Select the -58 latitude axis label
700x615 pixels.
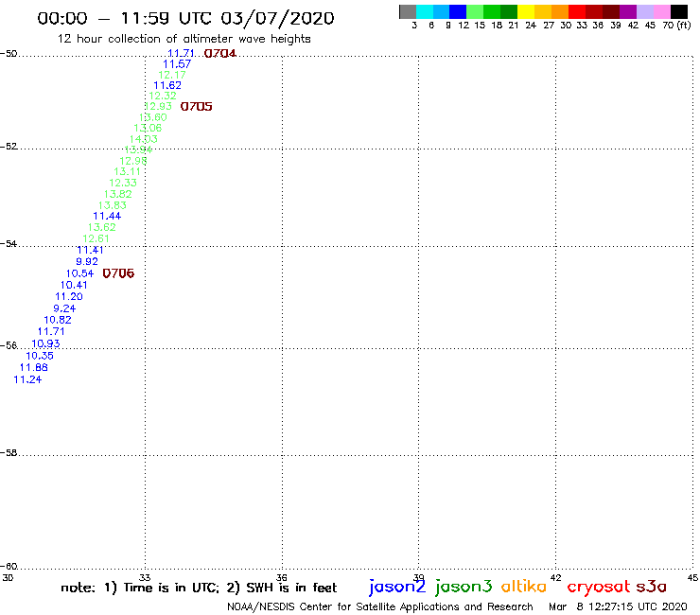tap(9, 453)
